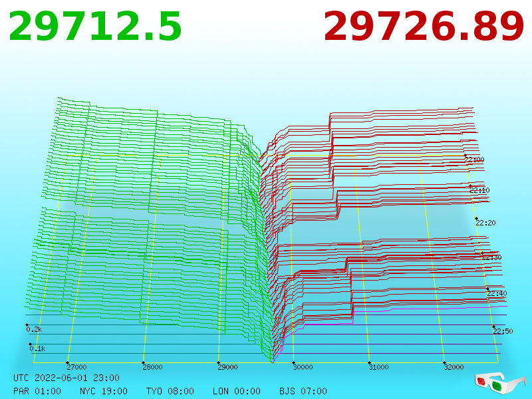532x399 pixels.
Task: Click the PAR 01:00 time
Action: [x=37, y=391]
